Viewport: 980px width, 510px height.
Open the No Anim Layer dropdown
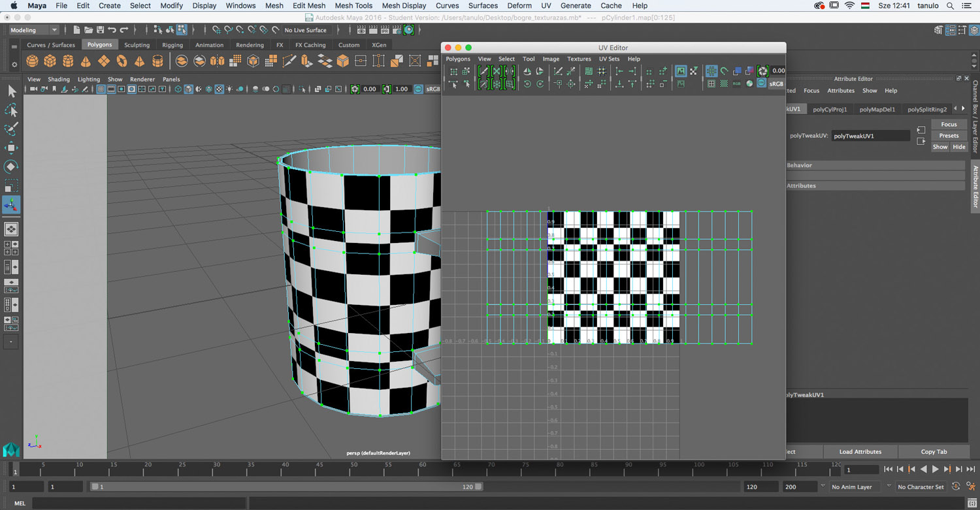857,486
